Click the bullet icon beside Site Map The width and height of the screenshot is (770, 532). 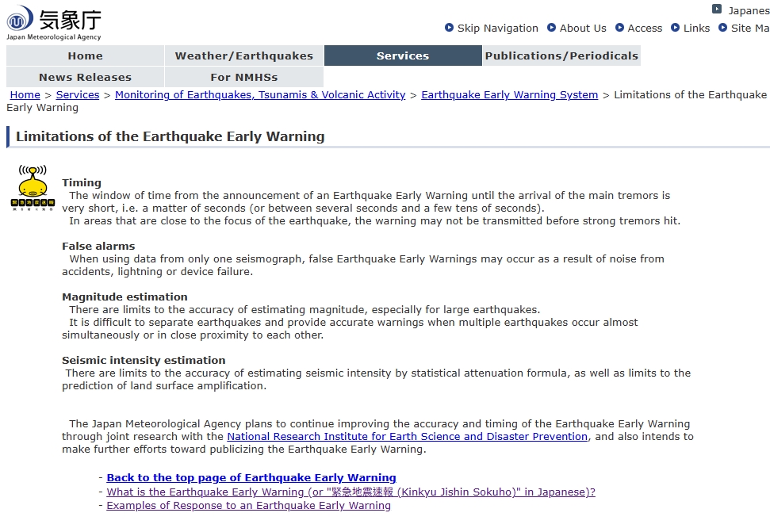point(723,28)
